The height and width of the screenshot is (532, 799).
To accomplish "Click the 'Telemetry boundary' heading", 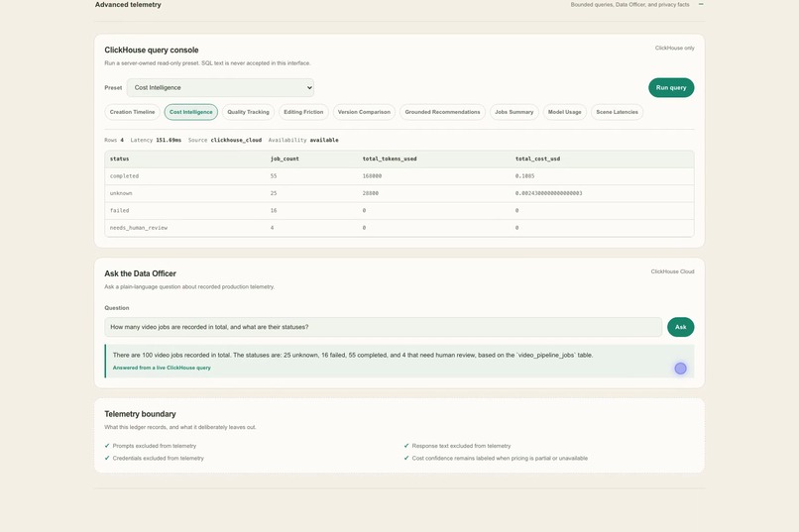I will pos(140,414).
